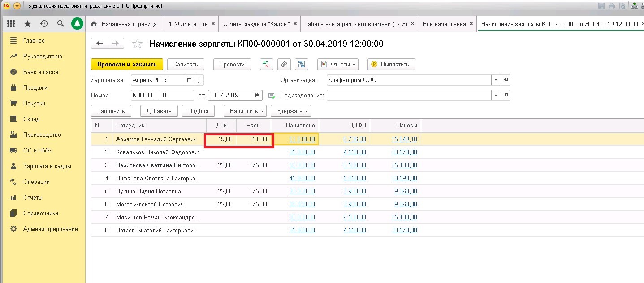Click the back navigation arrow

(x=99, y=43)
